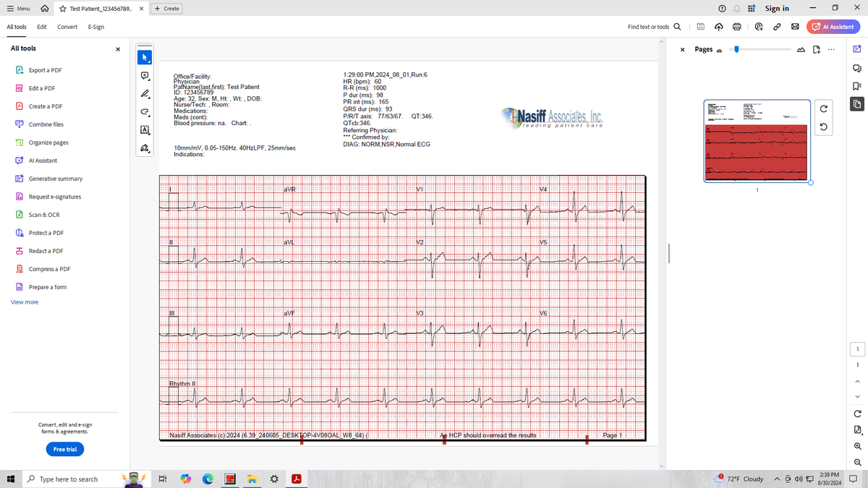
Task: Select the arrow selection tool
Action: click(145, 57)
